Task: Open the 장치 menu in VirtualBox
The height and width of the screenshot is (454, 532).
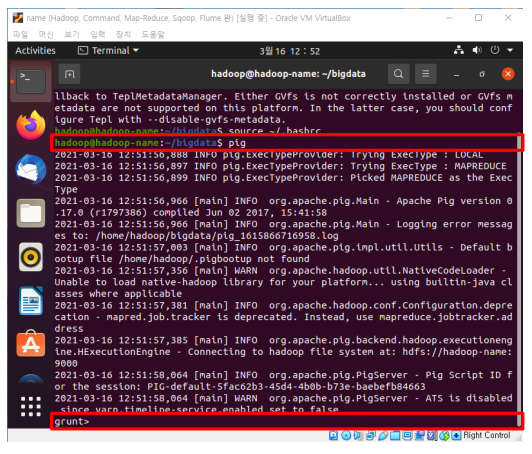Action: pyautogui.click(x=123, y=34)
